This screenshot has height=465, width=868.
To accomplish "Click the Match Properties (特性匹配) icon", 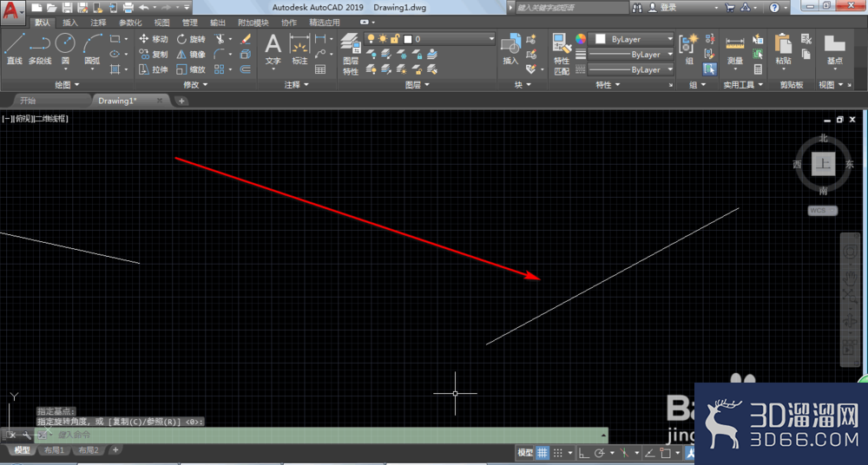I will point(562,55).
